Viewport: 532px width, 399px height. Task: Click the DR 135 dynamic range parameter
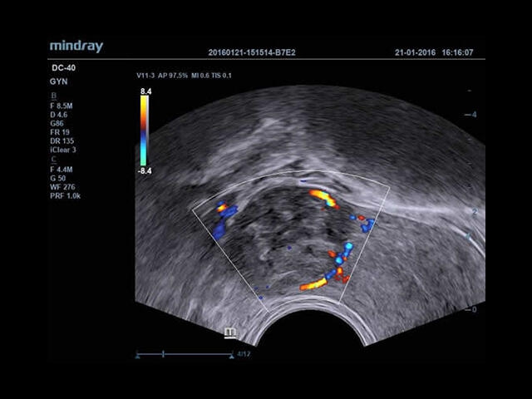coord(64,141)
